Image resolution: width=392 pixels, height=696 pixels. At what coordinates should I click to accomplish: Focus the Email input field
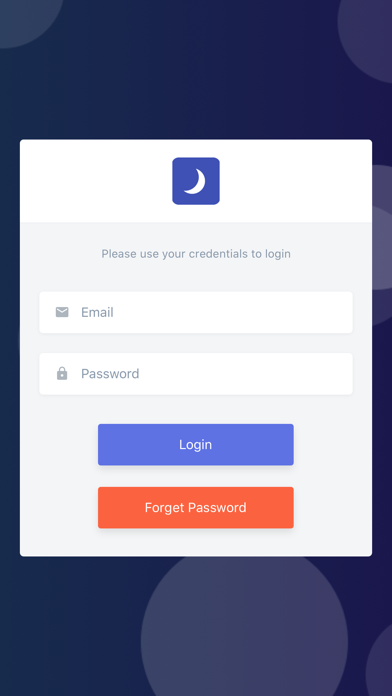point(196,312)
